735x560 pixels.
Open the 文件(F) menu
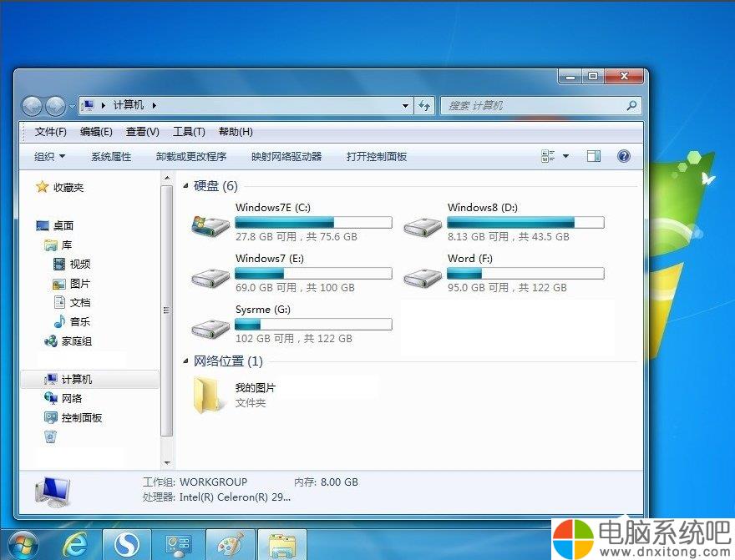[x=51, y=132]
